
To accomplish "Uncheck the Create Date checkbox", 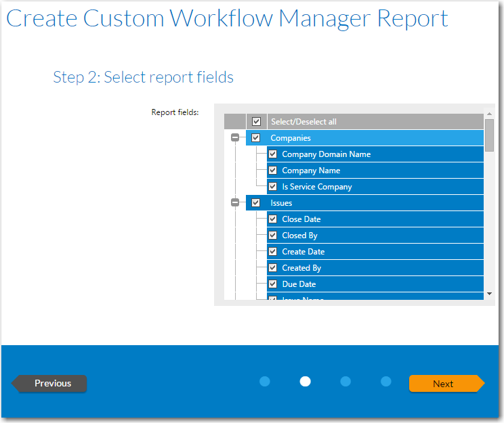I will (x=273, y=252).
